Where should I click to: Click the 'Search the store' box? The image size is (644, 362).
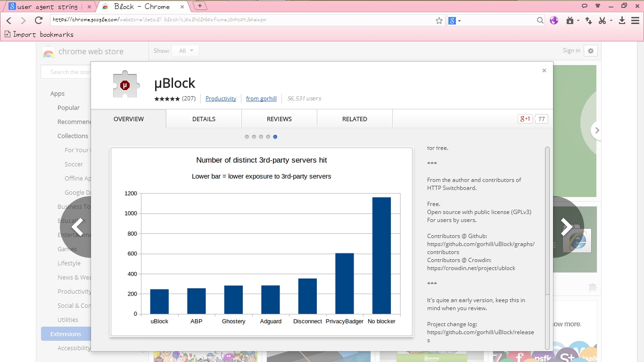tap(66, 72)
